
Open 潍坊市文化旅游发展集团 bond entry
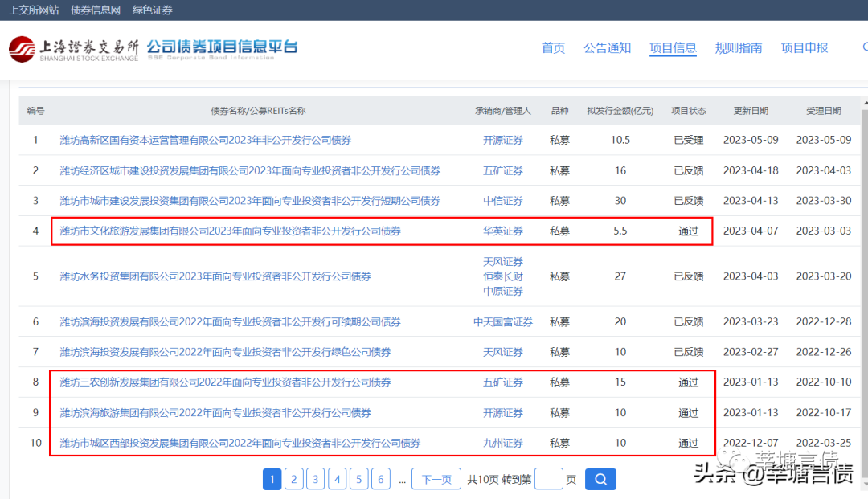pos(230,231)
